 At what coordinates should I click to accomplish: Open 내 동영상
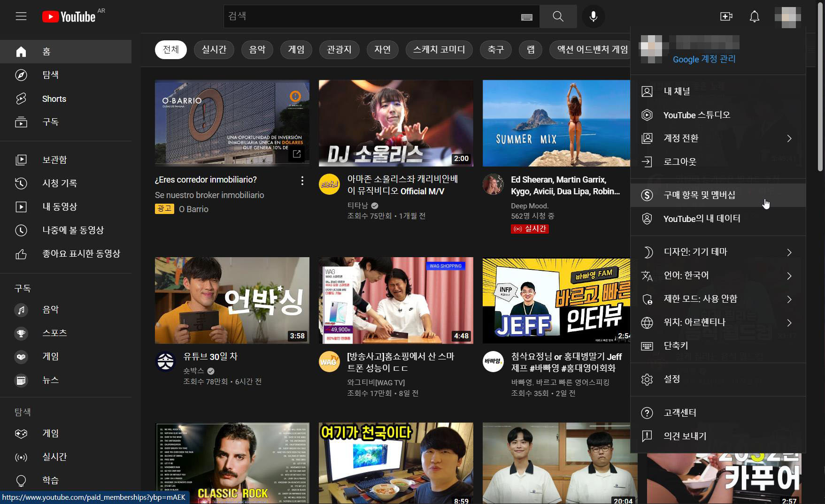[66, 206]
